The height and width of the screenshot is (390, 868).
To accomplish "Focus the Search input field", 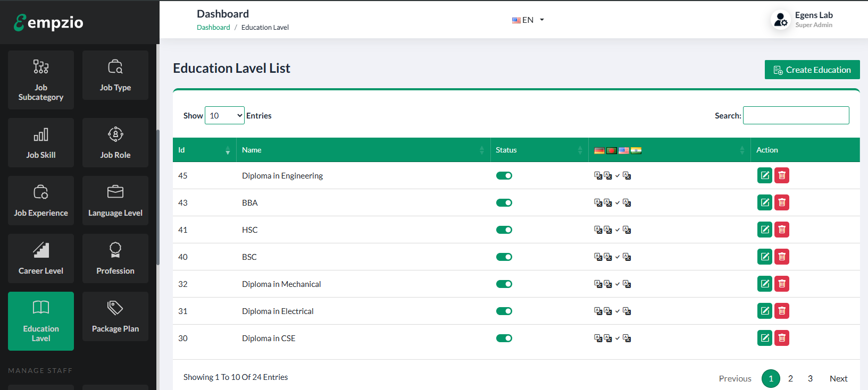I will click(x=796, y=116).
